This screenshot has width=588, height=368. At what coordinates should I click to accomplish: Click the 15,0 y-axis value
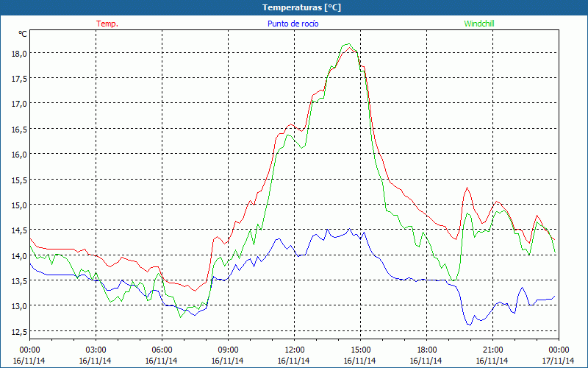(x=19, y=205)
